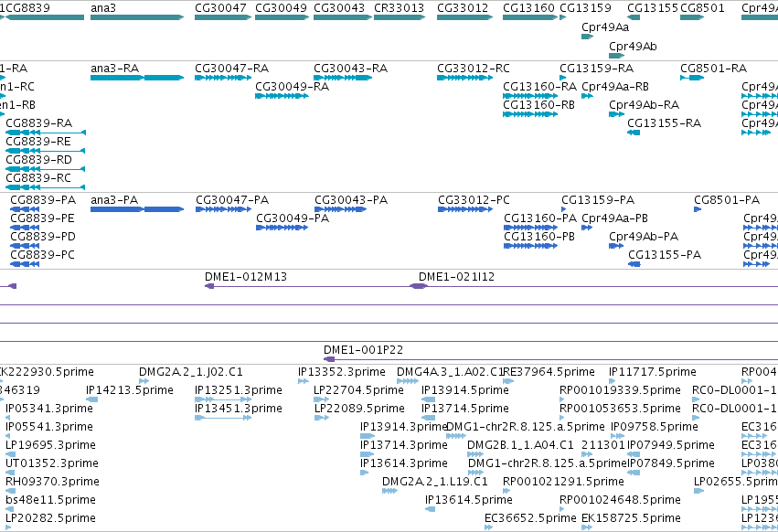
Task: Open the EC36652.5prime EST label
Action: (530, 518)
